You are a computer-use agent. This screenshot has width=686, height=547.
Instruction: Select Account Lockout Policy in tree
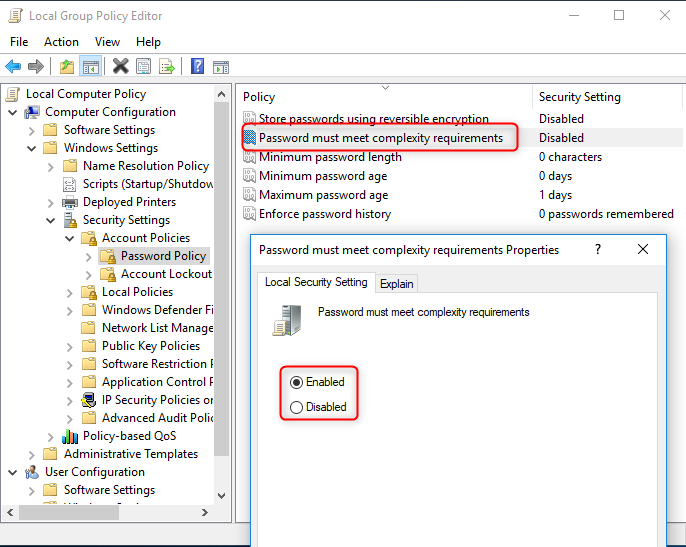click(x=166, y=274)
